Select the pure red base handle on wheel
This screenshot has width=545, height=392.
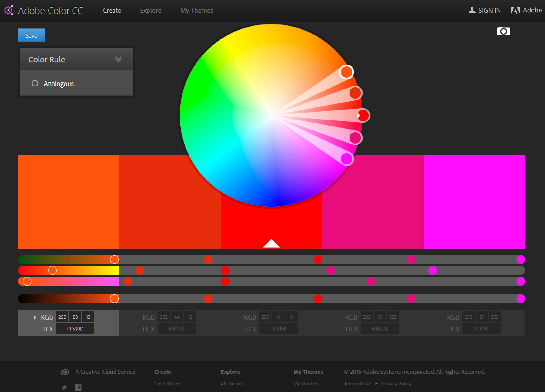363,115
